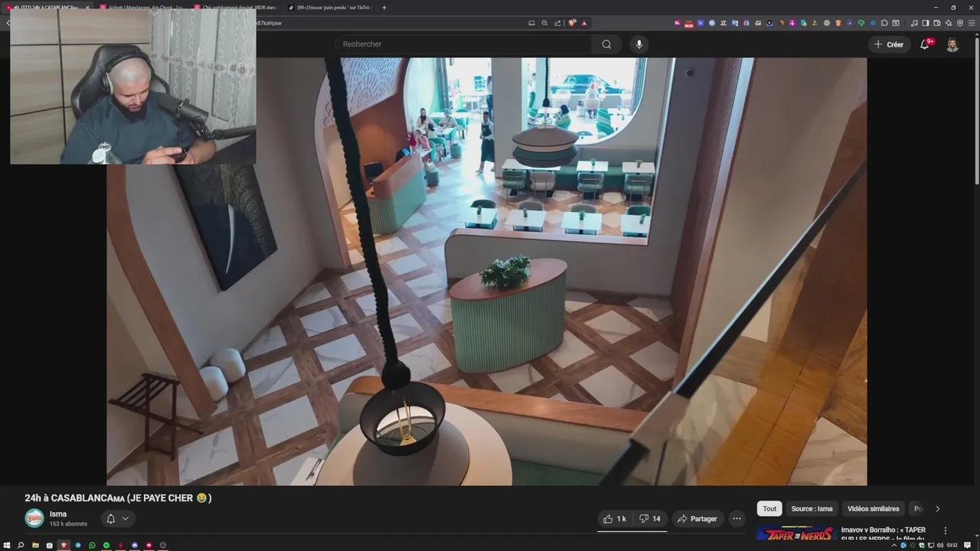This screenshot has height=551, width=980.
Task: Open media controls music note icon
Action: pyautogui.click(x=914, y=23)
